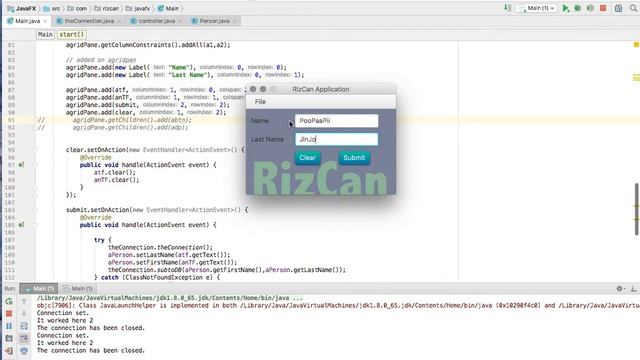The width and height of the screenshot is (640, 360).
Task: Stop the program with top toolbar red square
Action: tap(603, 8)
